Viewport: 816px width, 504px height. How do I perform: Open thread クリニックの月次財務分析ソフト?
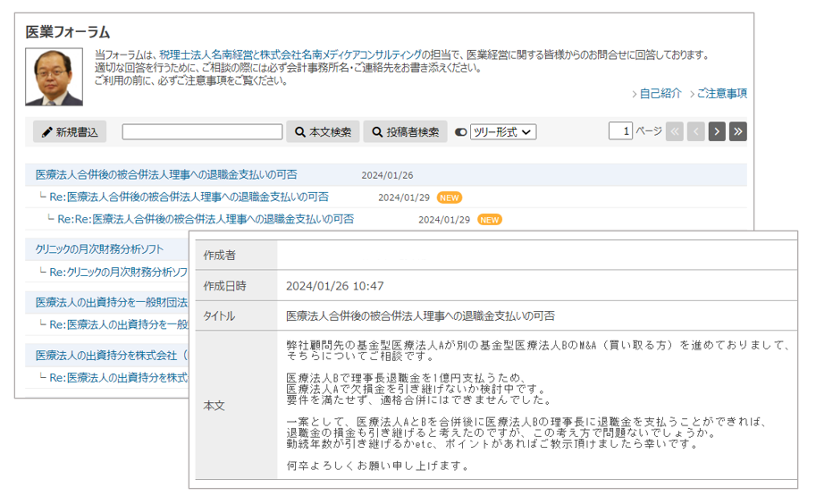(x=99, y=249)
